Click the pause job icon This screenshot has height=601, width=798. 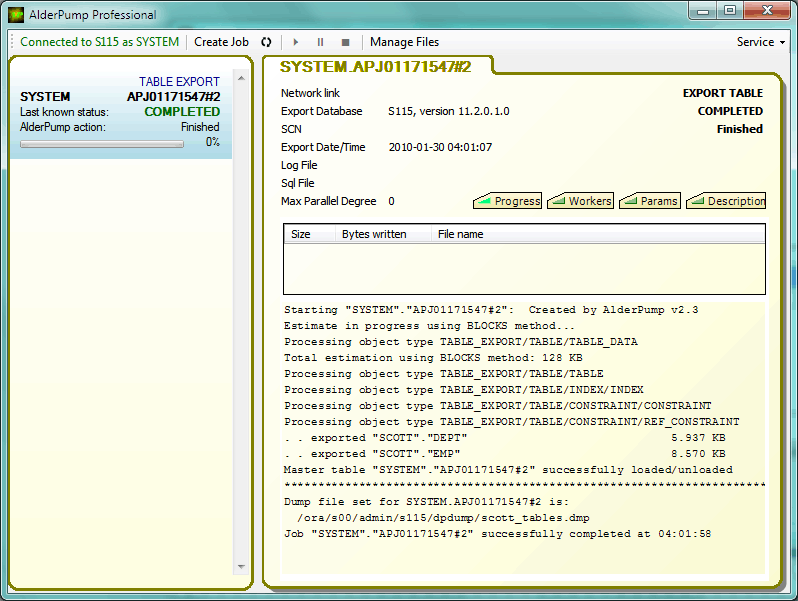coord(320,42)
